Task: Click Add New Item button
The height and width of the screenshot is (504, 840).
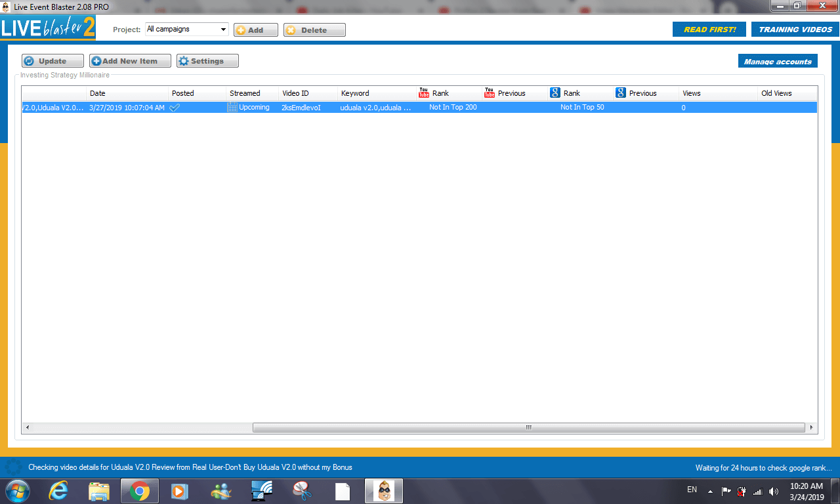Action: (130, 61)
